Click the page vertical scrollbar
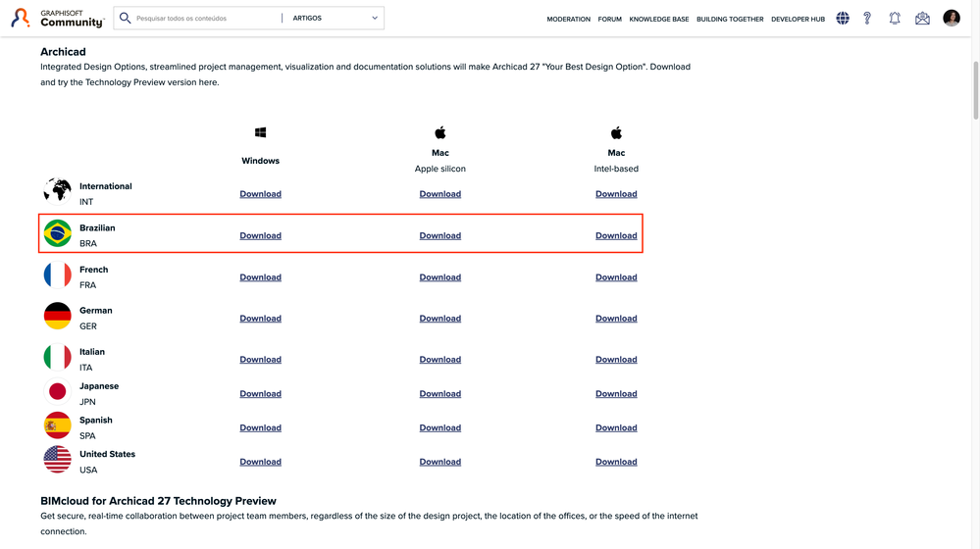This screenshot has height=549, width=980. 974,88
